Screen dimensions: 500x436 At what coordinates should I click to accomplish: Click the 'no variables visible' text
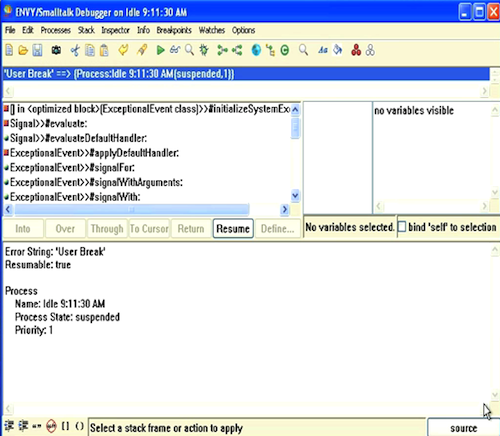tap(414, 110)
